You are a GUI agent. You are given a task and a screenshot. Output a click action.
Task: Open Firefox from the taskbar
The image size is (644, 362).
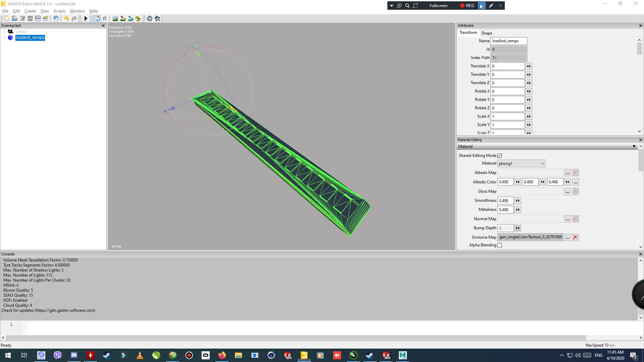click(222, 355)
